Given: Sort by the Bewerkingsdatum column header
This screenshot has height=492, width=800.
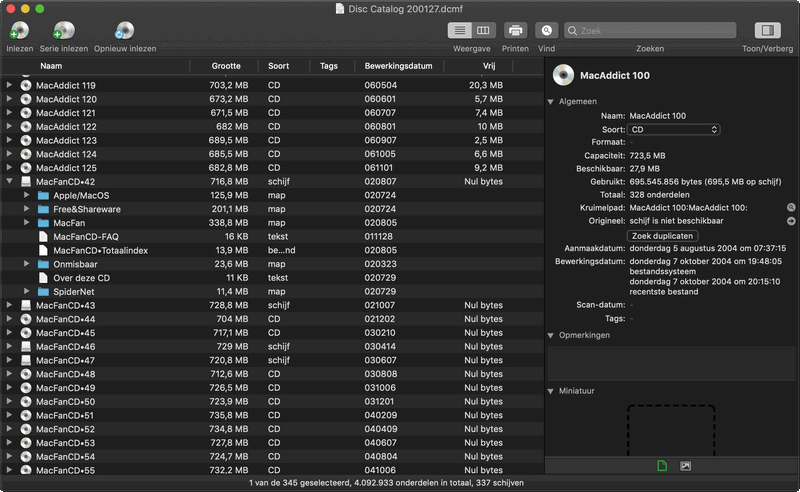Looking at the screenshot, I should (x=398, y=66).
